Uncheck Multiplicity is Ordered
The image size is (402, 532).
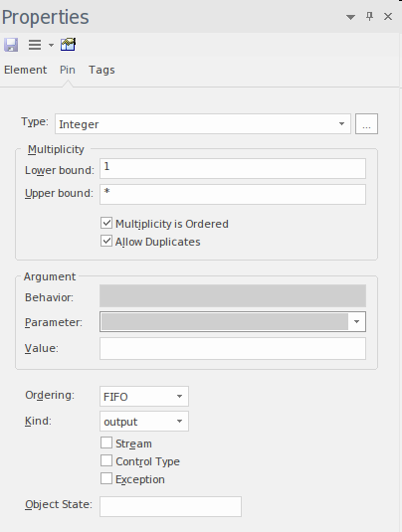pyautogui.click(x=106, y=224)
